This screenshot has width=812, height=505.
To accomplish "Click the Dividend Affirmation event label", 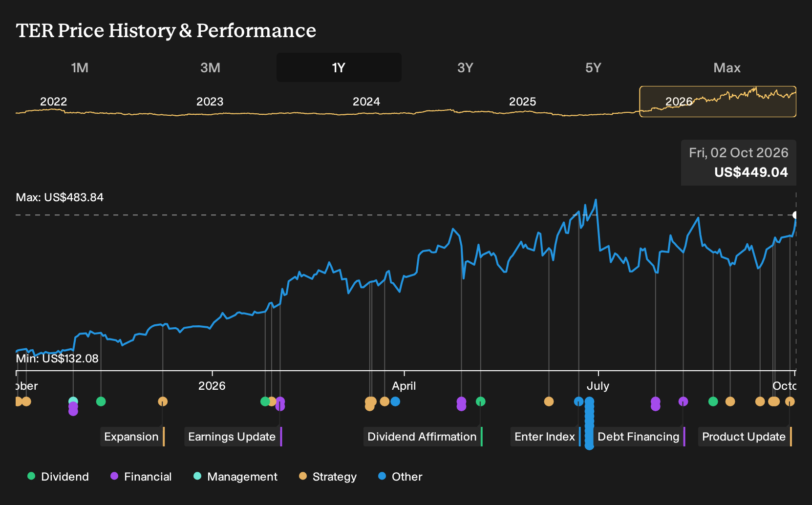I will tap(423, 437).
